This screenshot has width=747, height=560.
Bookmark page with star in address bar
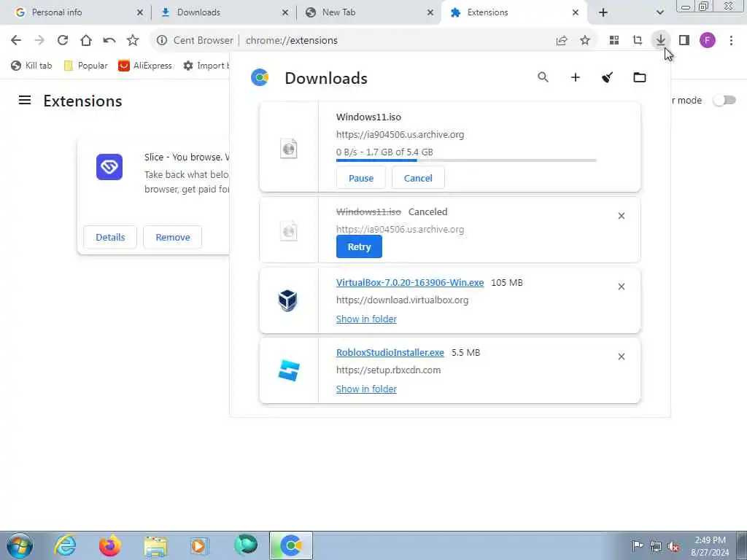(585, 41)
